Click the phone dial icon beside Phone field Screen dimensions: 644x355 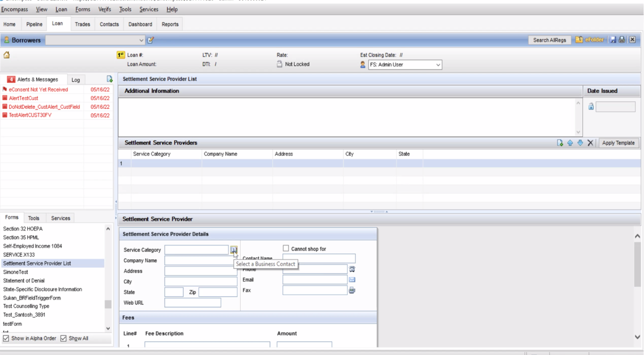pyautogui.click(x=352, y=269)
